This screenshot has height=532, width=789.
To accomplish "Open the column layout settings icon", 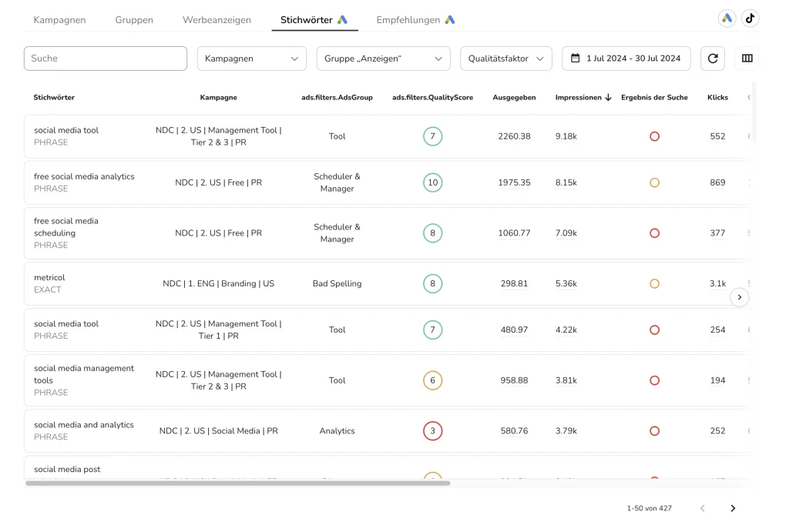I will coord(747,59).
